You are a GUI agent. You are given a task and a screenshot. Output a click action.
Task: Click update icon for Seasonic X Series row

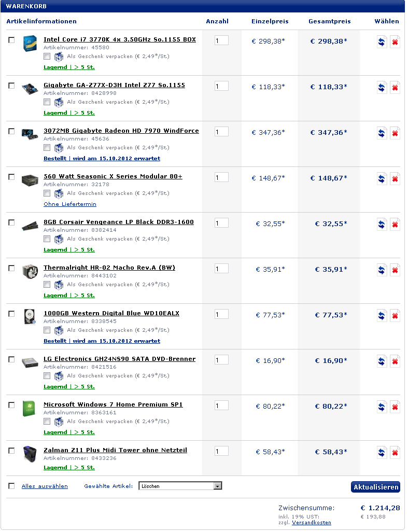coord(382,179)
